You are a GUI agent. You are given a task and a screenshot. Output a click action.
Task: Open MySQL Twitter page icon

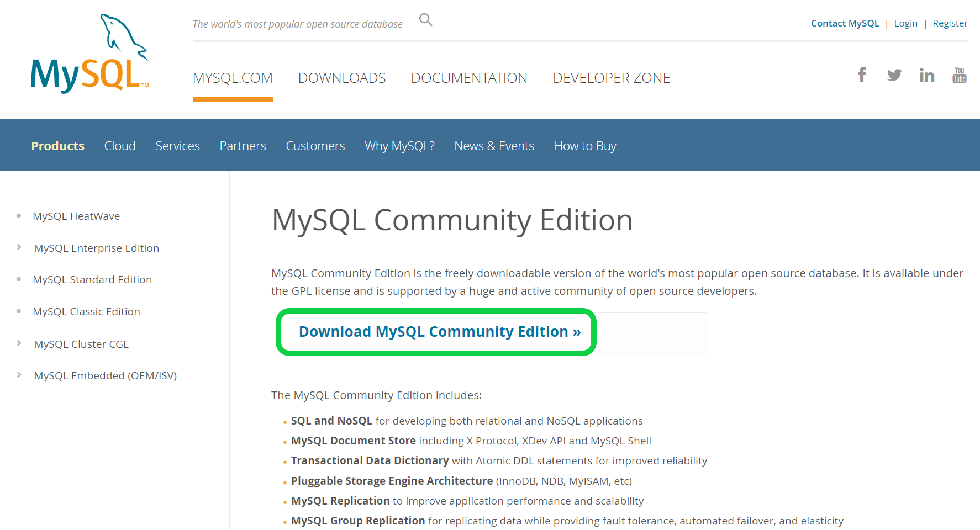(894, 75)
